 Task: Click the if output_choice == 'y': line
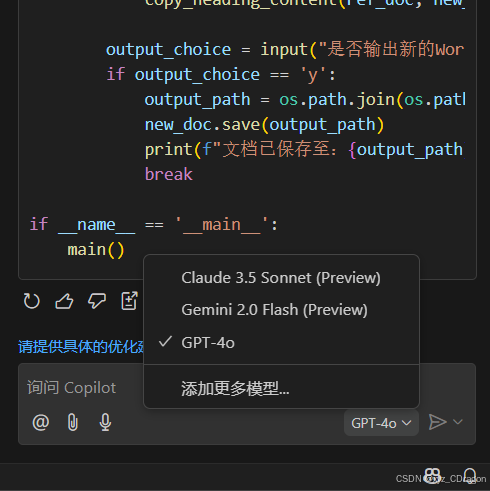[220, 74]
